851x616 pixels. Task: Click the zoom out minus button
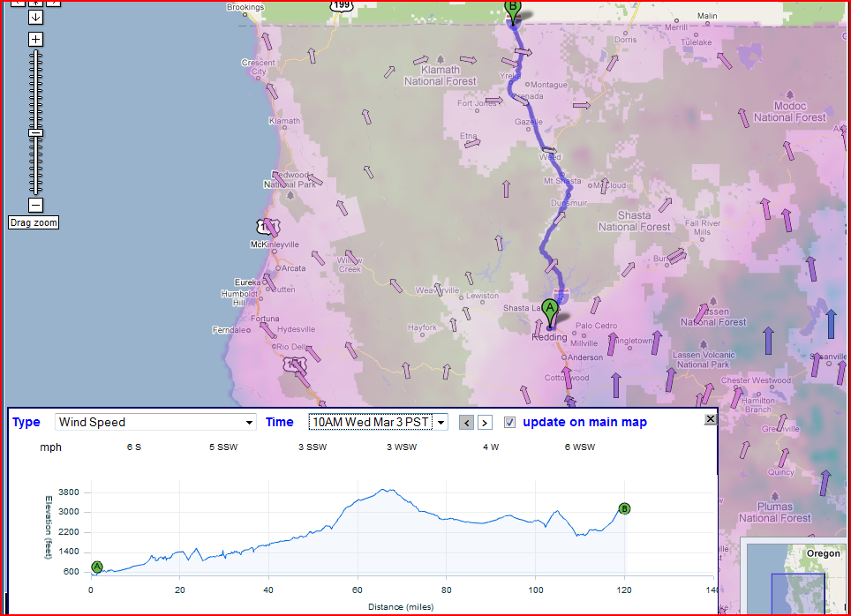click(35, 206)
